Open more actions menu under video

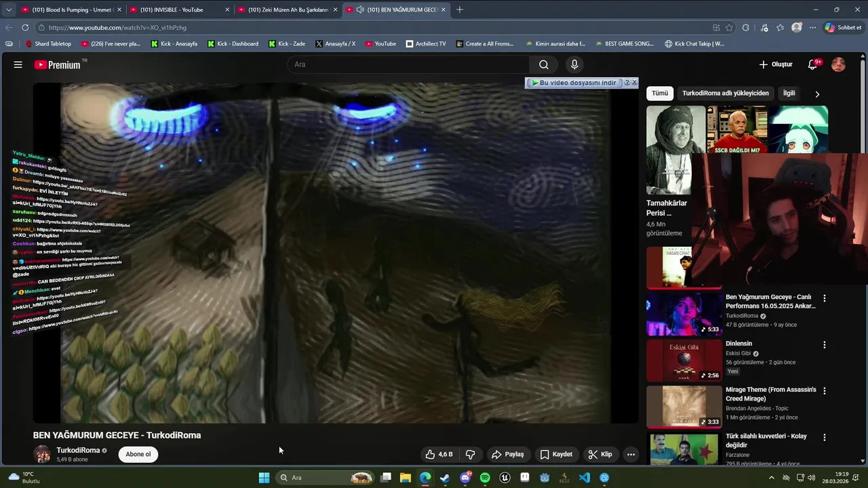pyautogui.click(x=631, y=454)
